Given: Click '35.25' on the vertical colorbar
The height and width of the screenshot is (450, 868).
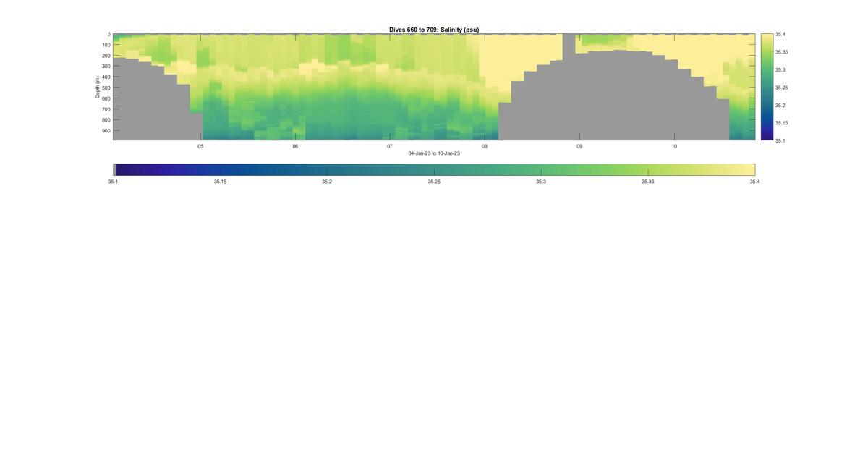Looking at the screenshot, I should 782,88.
